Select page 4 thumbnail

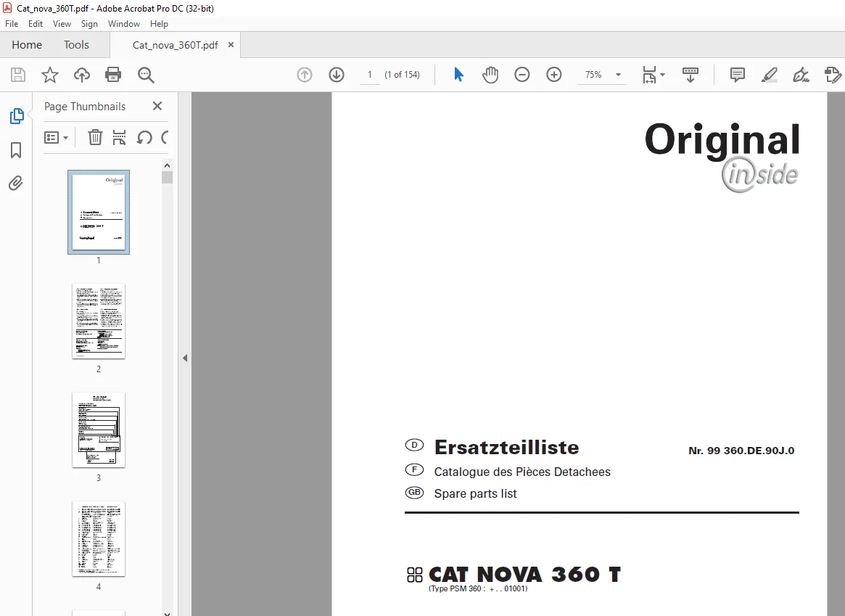(x=99, y=539)
